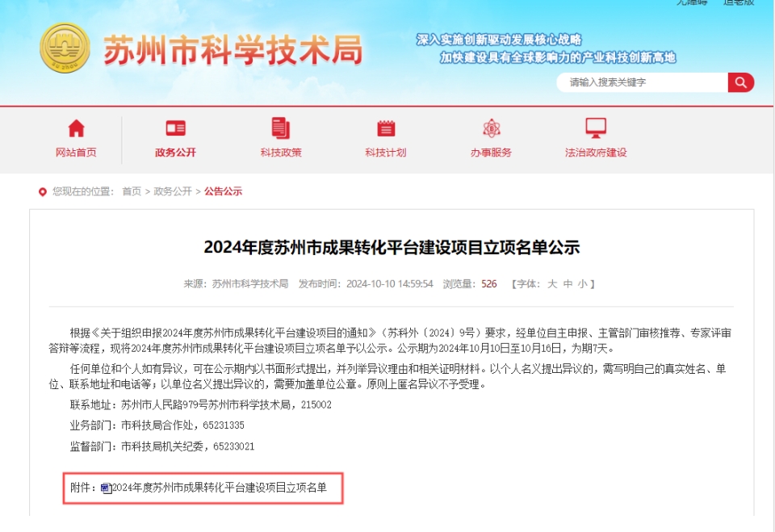Open 政务公开 breadcrumb link
The height and width of the screenshot is (532, 775).
pyautogui.click(x=173, y=191)
